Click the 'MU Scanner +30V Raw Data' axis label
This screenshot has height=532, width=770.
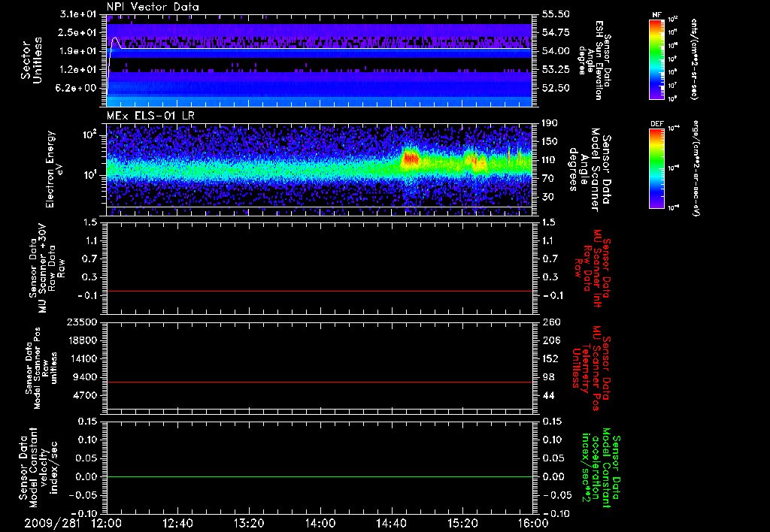tap(47, 268)
